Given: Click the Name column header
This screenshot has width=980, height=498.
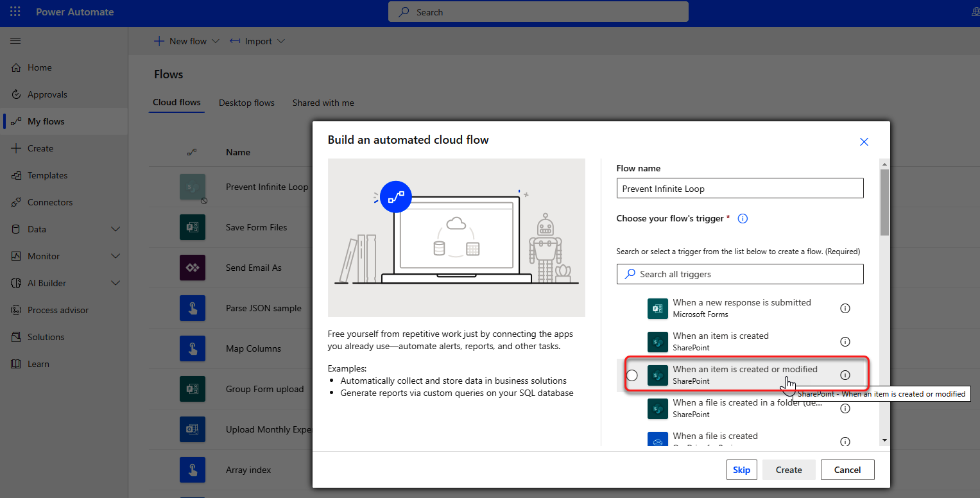Looking at the screenshot, I should pyautogui.click(x=238, y=153).
